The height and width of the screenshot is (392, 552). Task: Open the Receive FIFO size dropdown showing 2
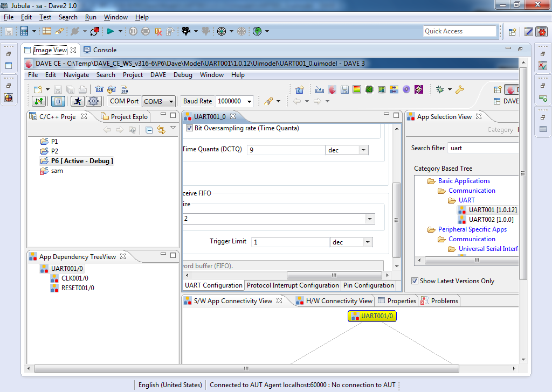(x=370, y=219)
